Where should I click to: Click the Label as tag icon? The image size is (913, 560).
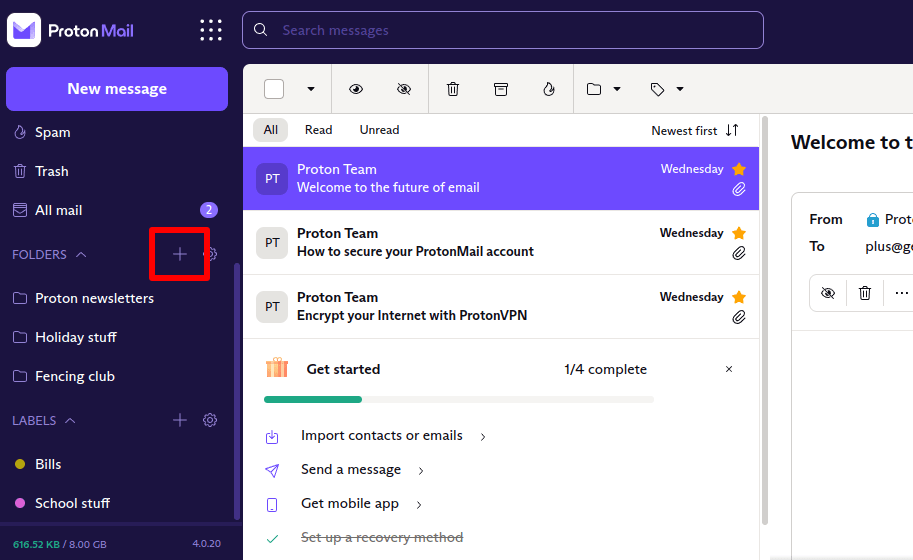657,89
